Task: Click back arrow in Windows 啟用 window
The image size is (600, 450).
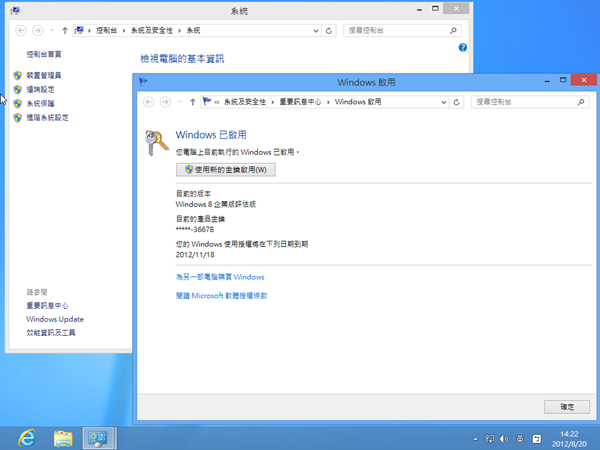Action: click(150, 102)
